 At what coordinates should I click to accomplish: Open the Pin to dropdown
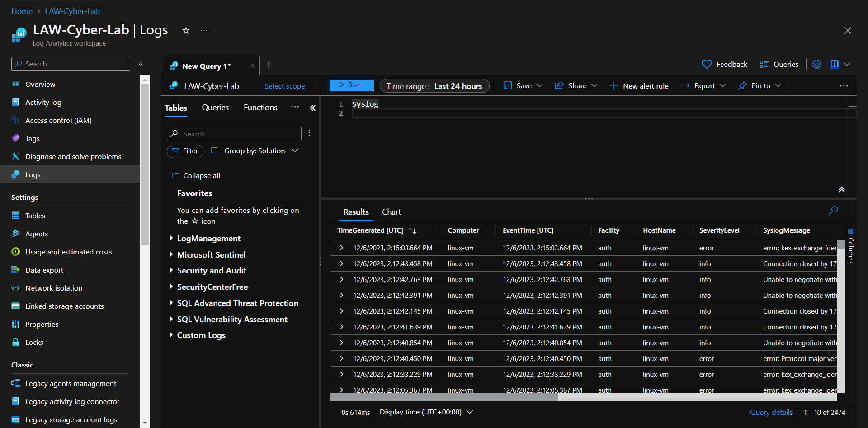[x=778, y=85]
